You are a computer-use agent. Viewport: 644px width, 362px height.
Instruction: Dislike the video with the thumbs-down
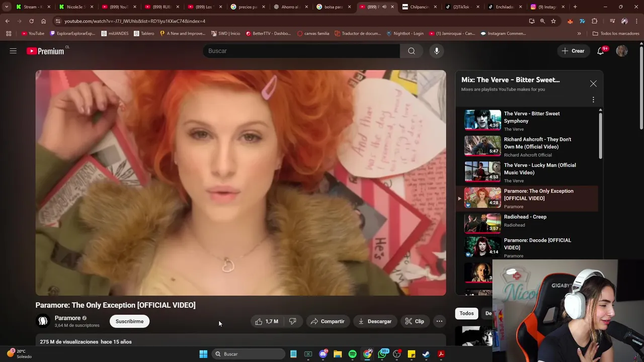click(x=292, y=321)
